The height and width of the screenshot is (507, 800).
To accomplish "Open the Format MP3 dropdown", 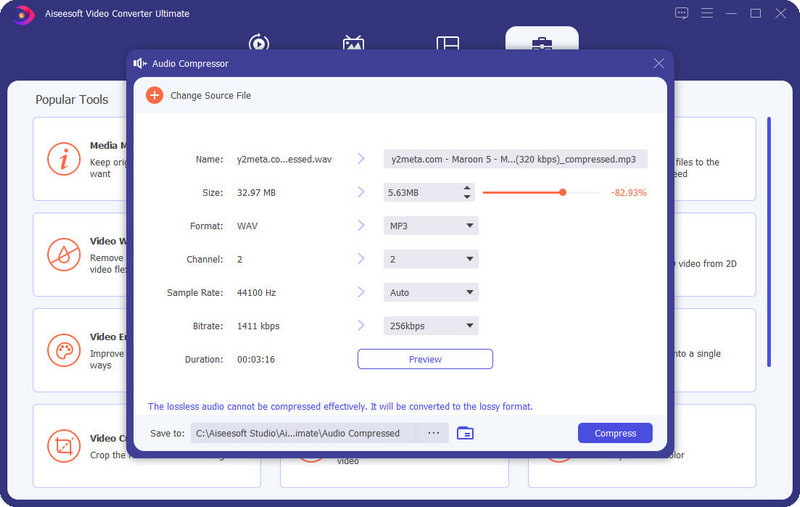I will click(431, 225).
